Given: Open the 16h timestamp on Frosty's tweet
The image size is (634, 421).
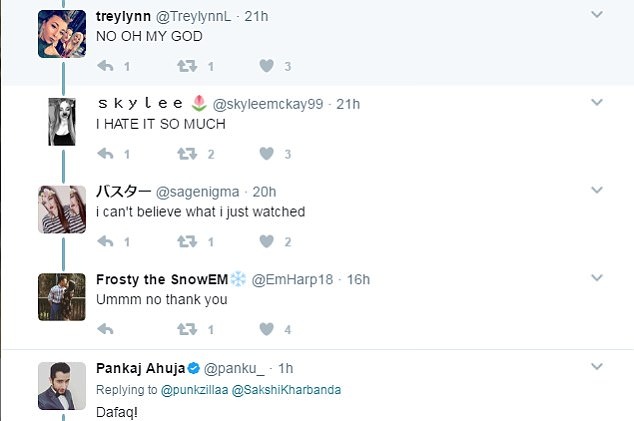Looking at the screenshot, I should pyautogui.click(x=358, y=279).
